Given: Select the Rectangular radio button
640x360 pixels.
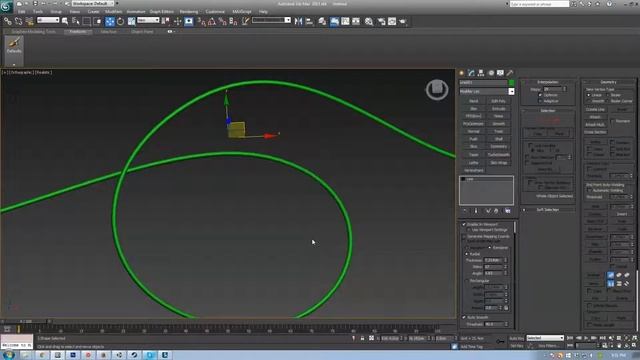Looking at the screenshot, I should (x=467, y=281).
